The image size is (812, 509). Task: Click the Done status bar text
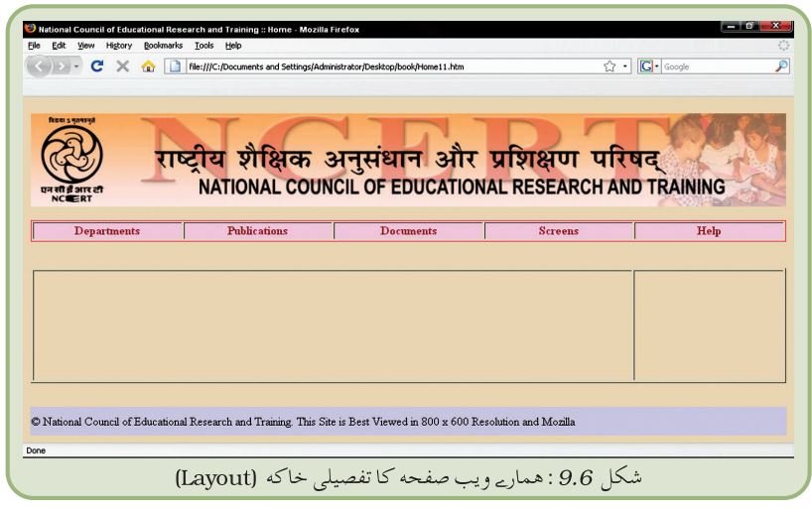(x=36, y=450)
